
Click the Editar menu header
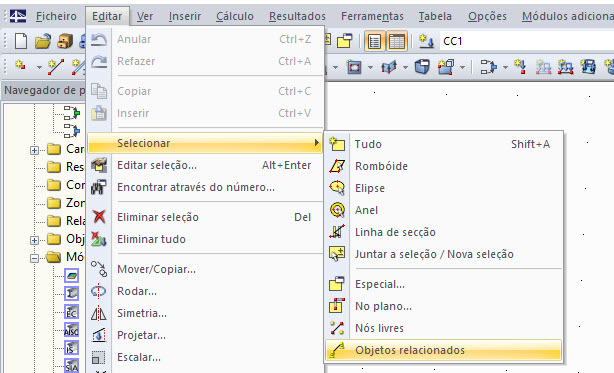coord(107,16)
